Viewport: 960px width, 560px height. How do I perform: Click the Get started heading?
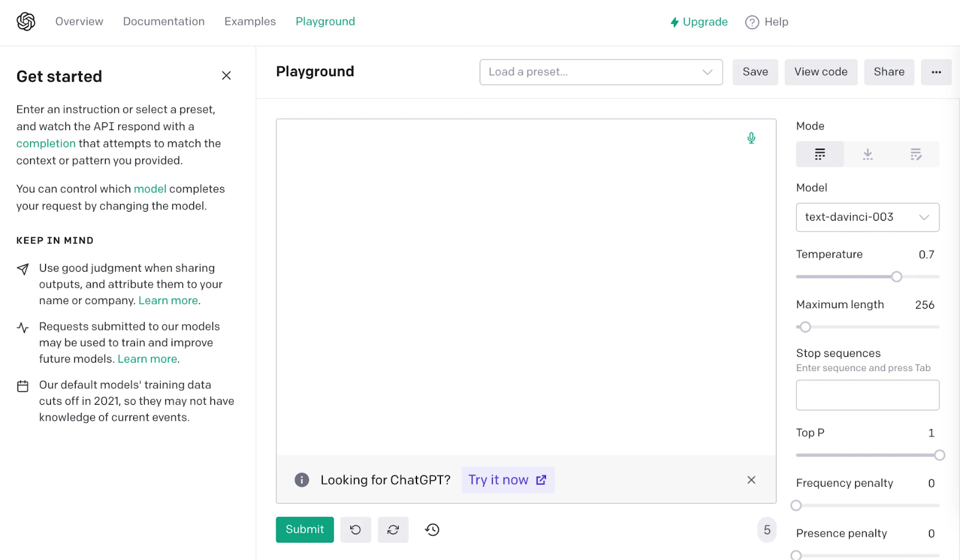(59, 76)
